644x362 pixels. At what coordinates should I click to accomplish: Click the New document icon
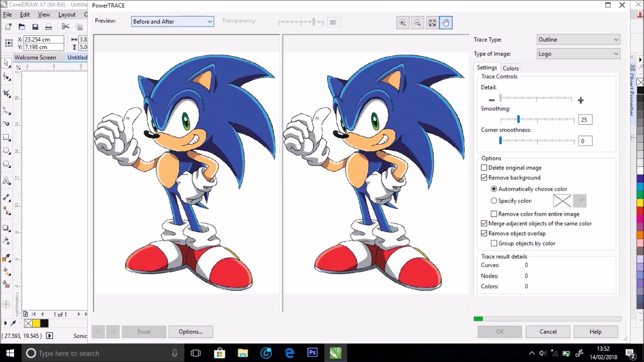8,27
